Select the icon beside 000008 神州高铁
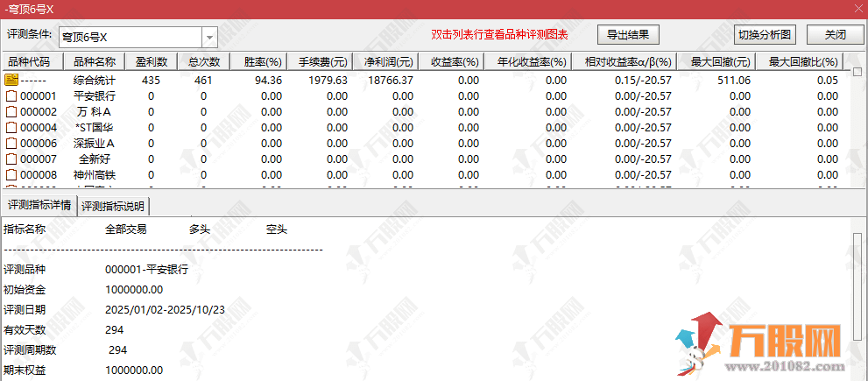 click(x=11, y=175)
